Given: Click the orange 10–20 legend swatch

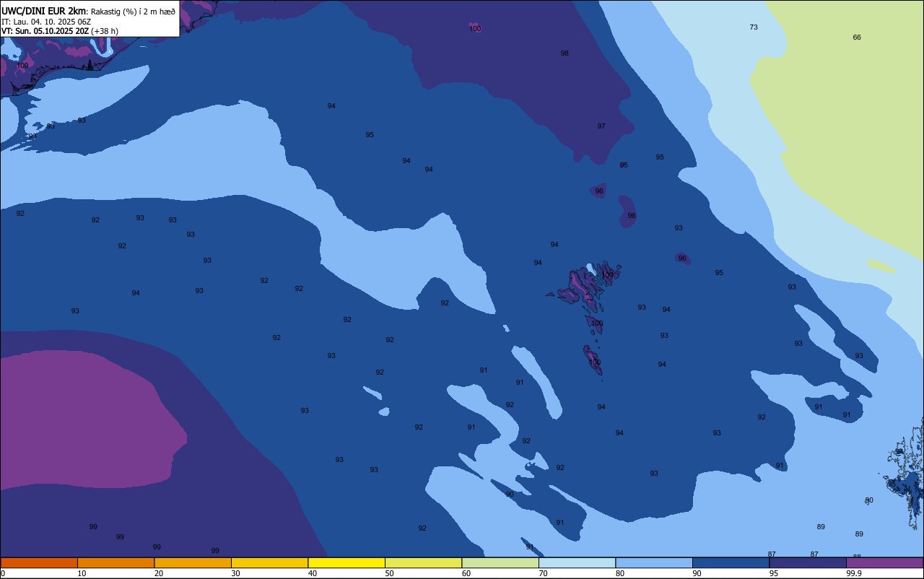Looking at the screenshot, I should 115,562.
